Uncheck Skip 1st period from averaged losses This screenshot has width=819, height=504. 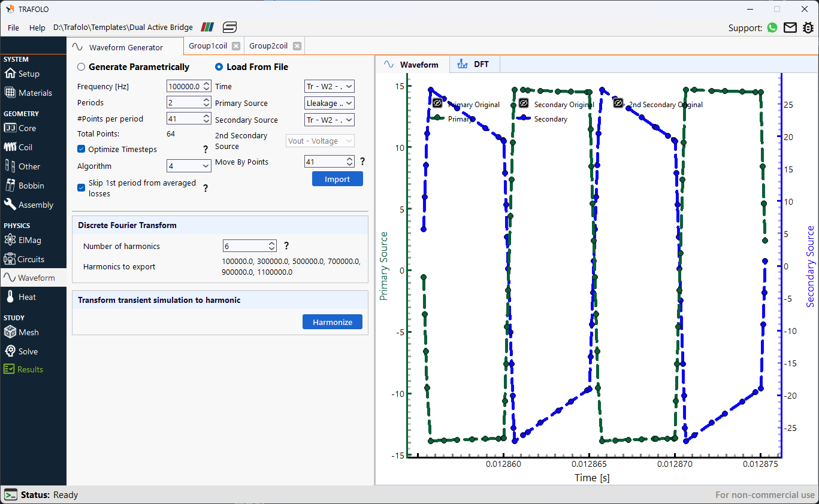81,187
